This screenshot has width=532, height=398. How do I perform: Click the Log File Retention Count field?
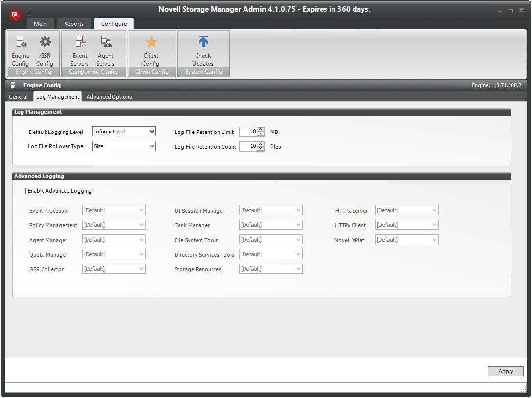coord(248,146)
